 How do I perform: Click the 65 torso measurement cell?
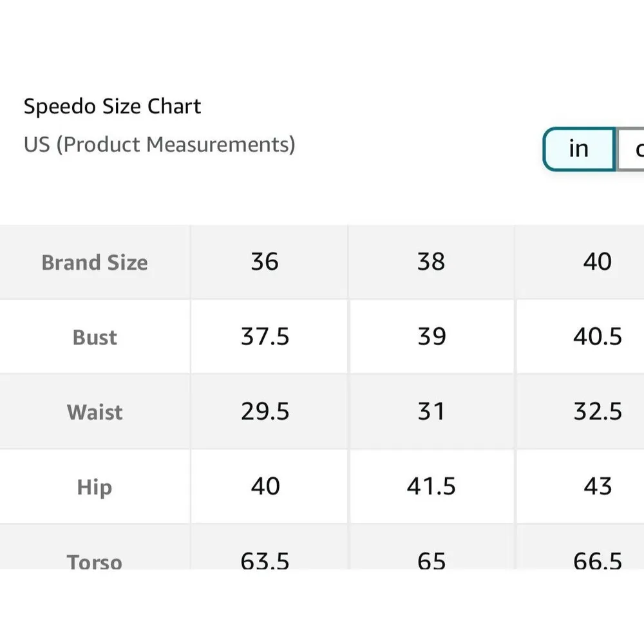coord(431,560)
